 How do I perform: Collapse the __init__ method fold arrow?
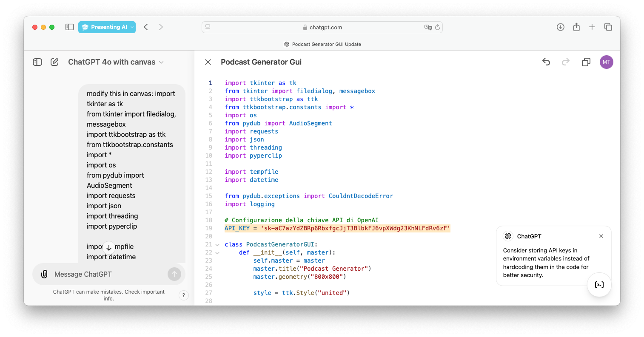coord(217,253)
